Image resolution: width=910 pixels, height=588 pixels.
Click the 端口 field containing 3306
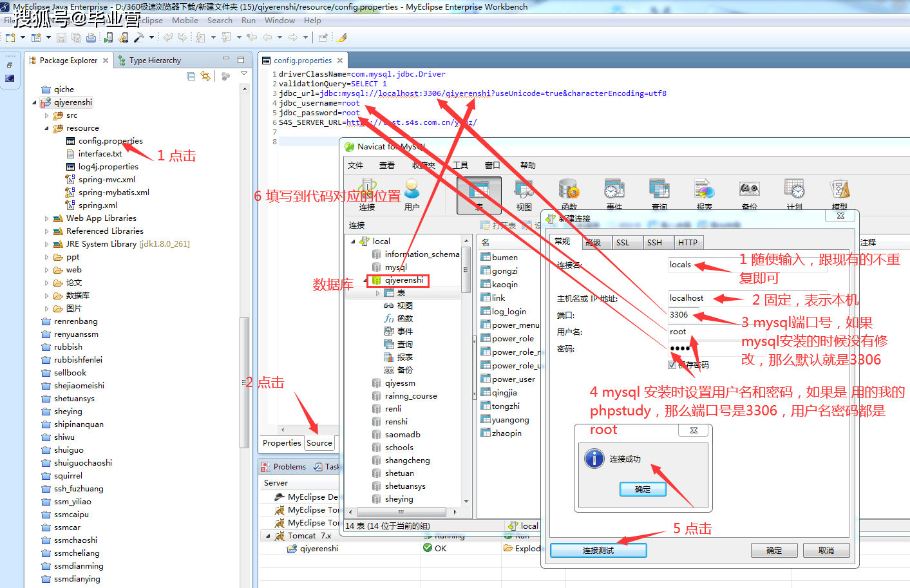pyautogui.click(x=684, y=315)
